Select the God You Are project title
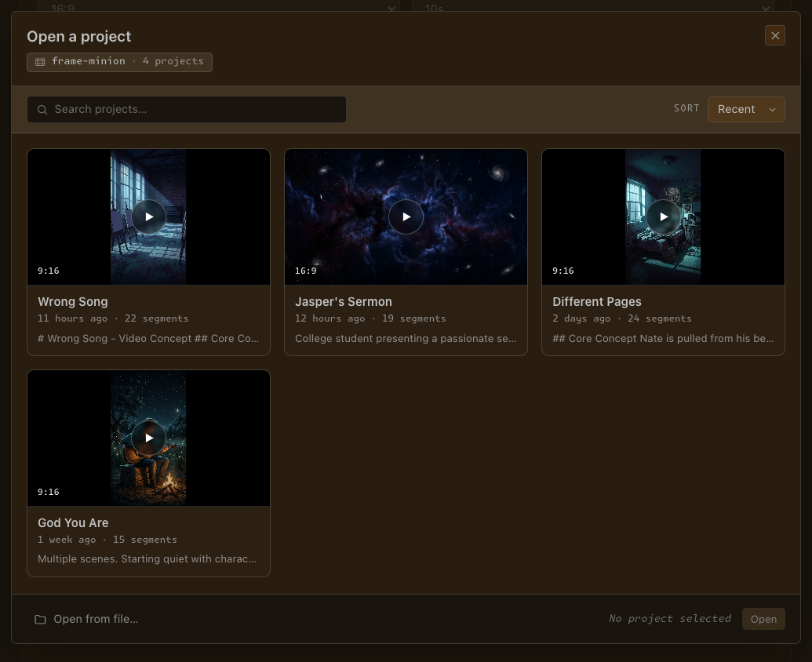 pos(73,522)
